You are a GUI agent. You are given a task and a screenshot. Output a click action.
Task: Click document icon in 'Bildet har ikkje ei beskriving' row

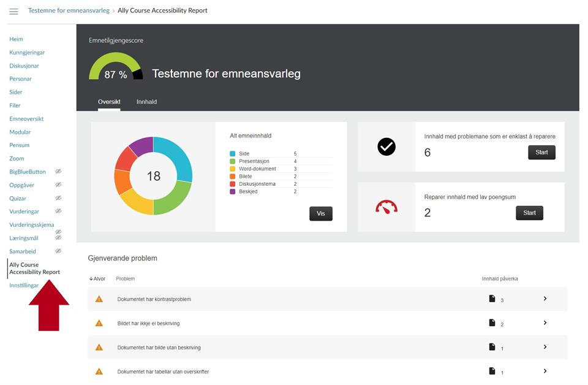coord(492,323)
